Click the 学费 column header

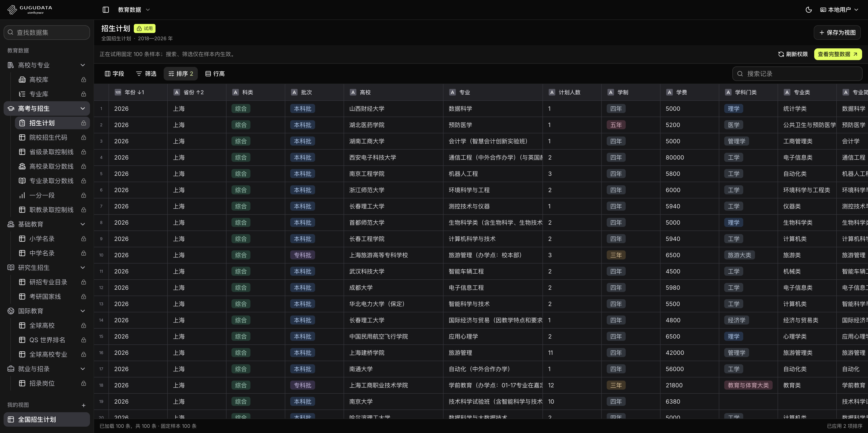click(689, 92)
